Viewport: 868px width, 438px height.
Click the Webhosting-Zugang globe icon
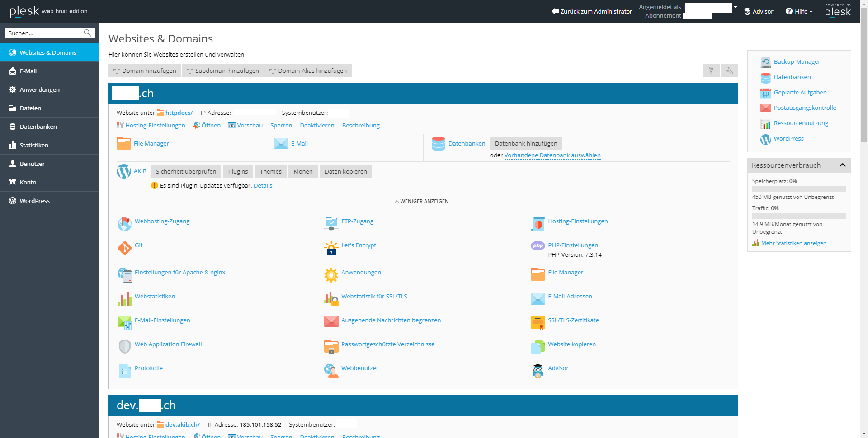click(x=124, y=224)
